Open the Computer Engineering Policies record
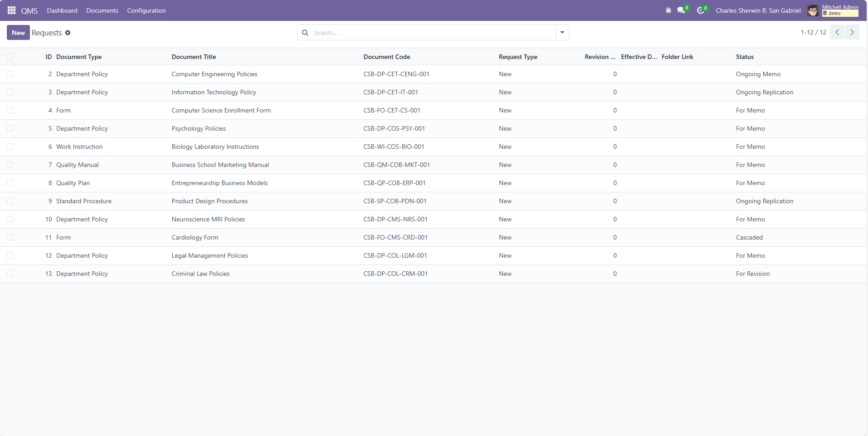 [214, 74]
